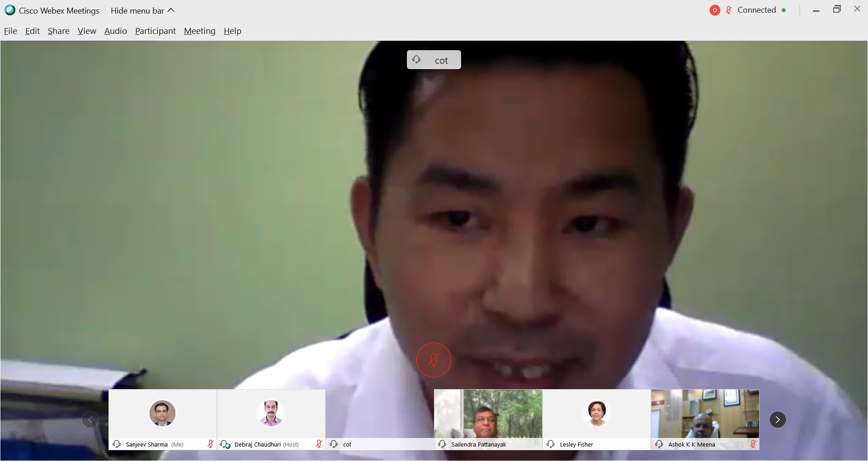
Task: Collapse the menu with Hide menu bar
Action: (142, 10)
